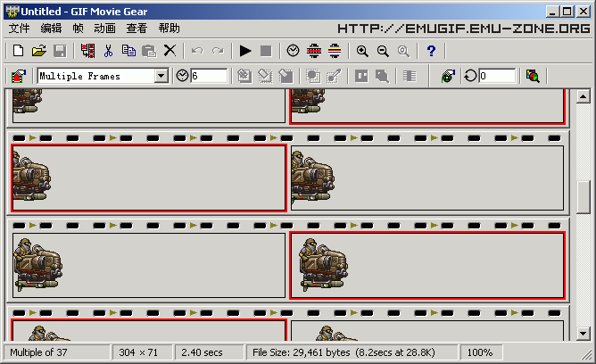Click the first greyed crop-frame icon
The width and height of the screenshot is (596, 364).
tap(244, 76)
